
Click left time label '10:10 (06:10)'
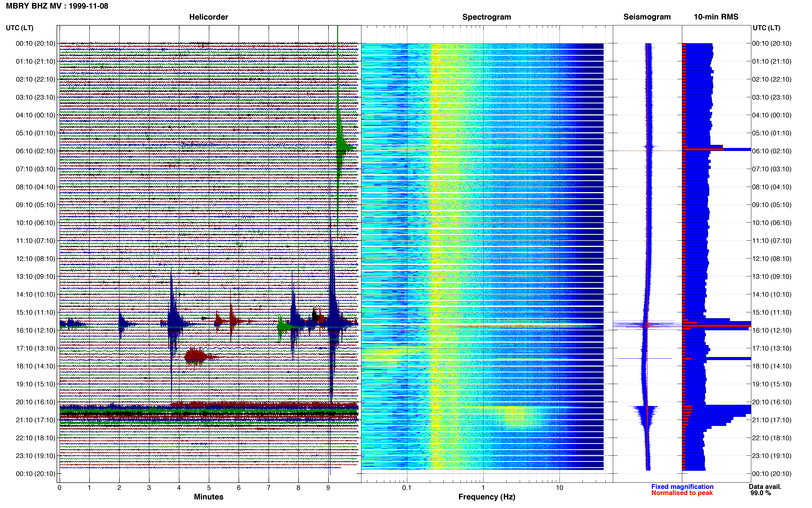pos(36,222)
